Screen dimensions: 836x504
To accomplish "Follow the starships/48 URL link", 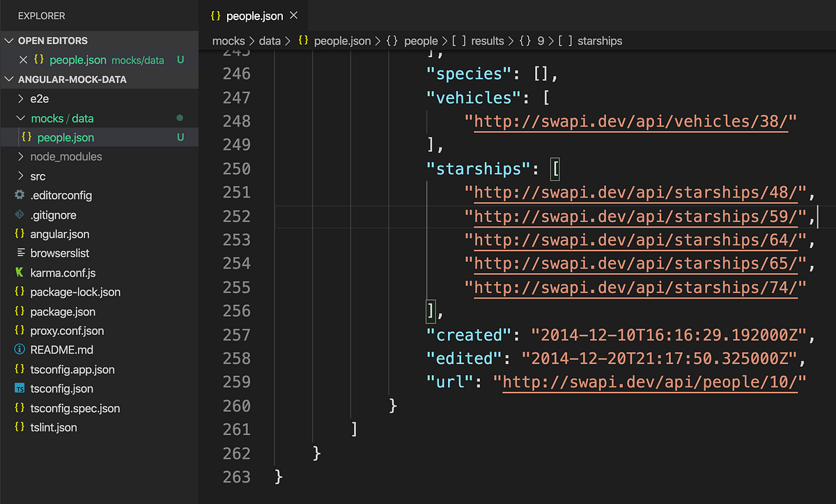I will pos(635,192).
